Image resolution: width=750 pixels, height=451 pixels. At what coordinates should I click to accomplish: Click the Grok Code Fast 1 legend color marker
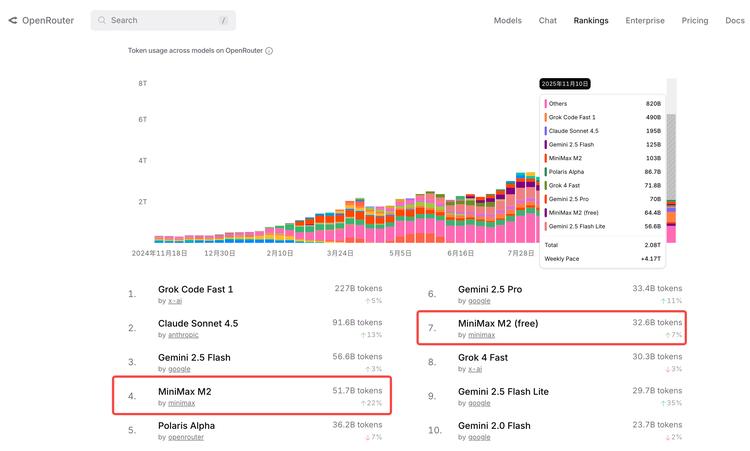[546, 117]
